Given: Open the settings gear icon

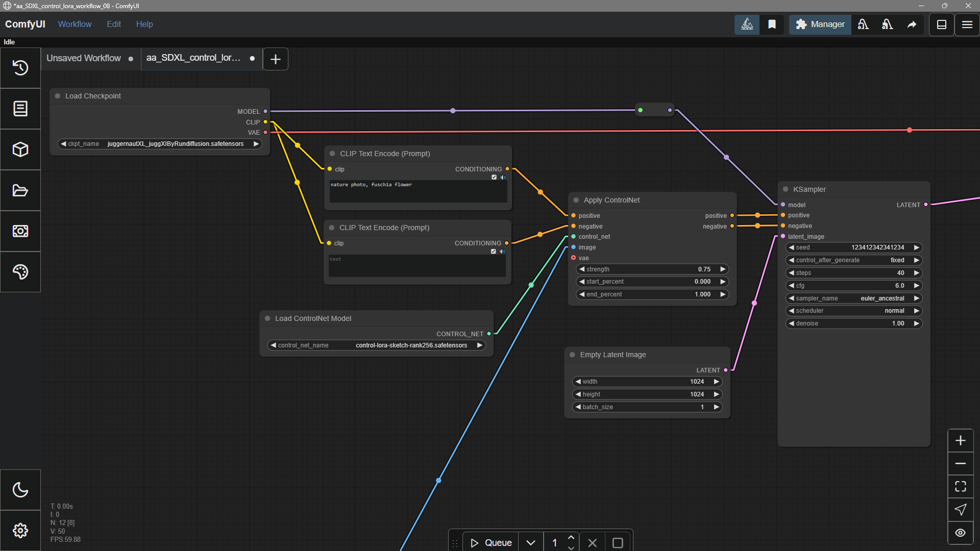Looking at the screenshot, I should pyautogui.click(x=20, y=531).
